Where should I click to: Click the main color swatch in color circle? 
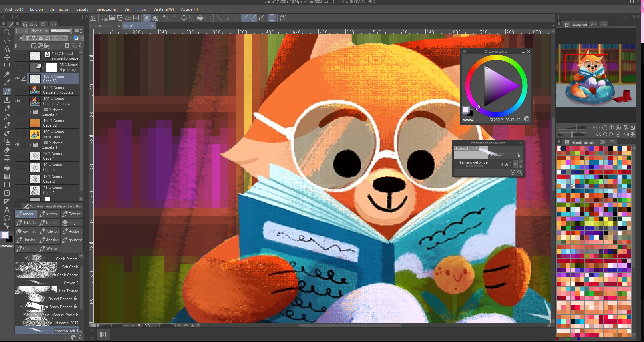coord(465,110)
